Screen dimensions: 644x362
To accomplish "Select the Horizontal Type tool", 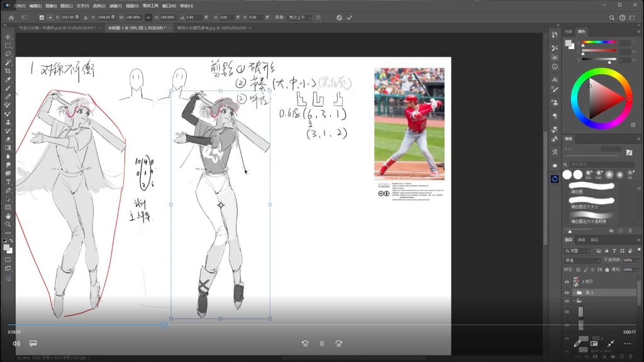I will [x=8, y=182].
